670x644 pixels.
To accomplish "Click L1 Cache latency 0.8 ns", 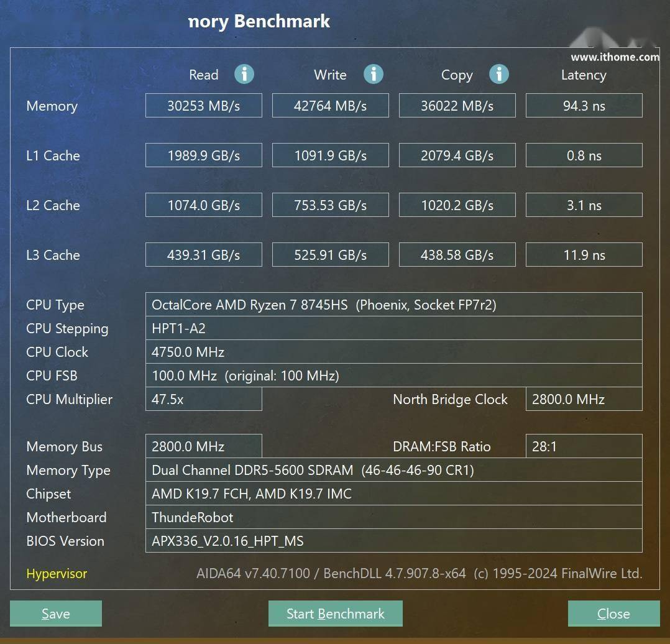I will (584, 155).
